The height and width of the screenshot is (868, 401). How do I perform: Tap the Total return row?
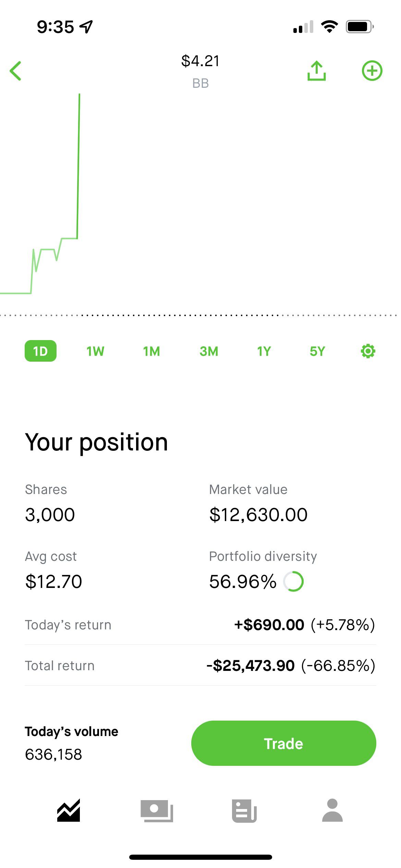click(x=200, y=666)
